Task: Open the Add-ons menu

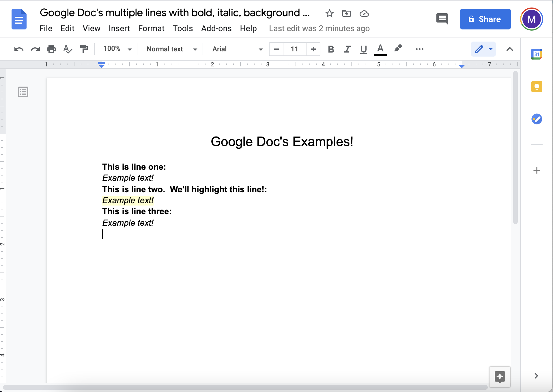Action: [x=216, y=28]
